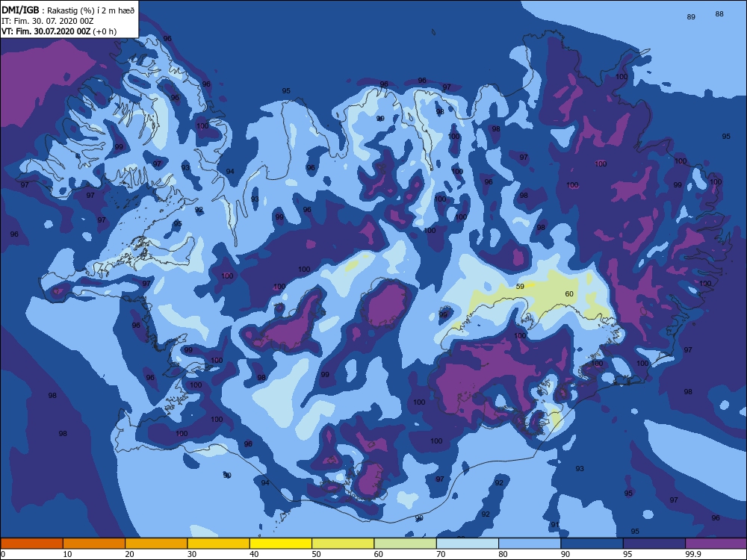This screenshot has width=747, height=560.
Task: Click the 20–30 light orange legend swatch
Action: tap(156, 544)
